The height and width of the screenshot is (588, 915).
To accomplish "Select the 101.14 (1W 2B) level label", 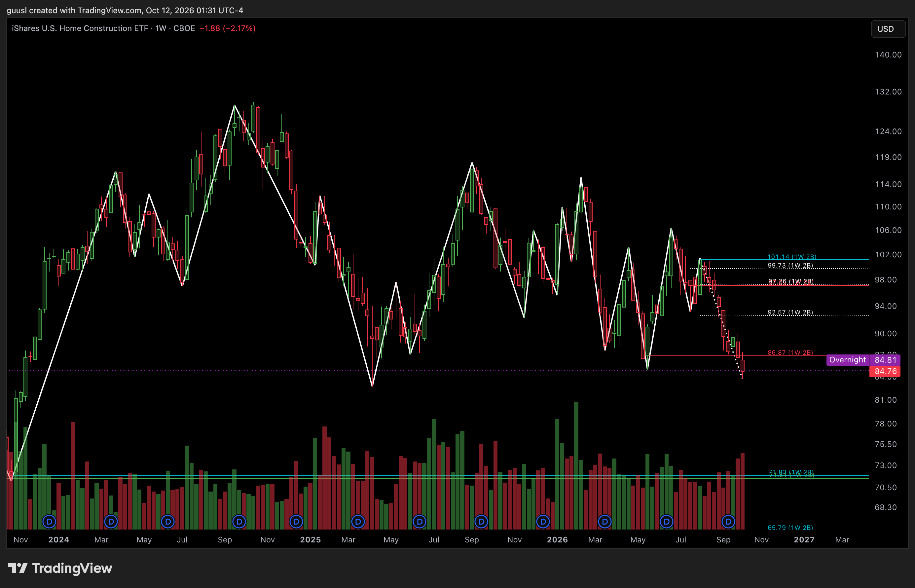I will (x=792, y=257).
